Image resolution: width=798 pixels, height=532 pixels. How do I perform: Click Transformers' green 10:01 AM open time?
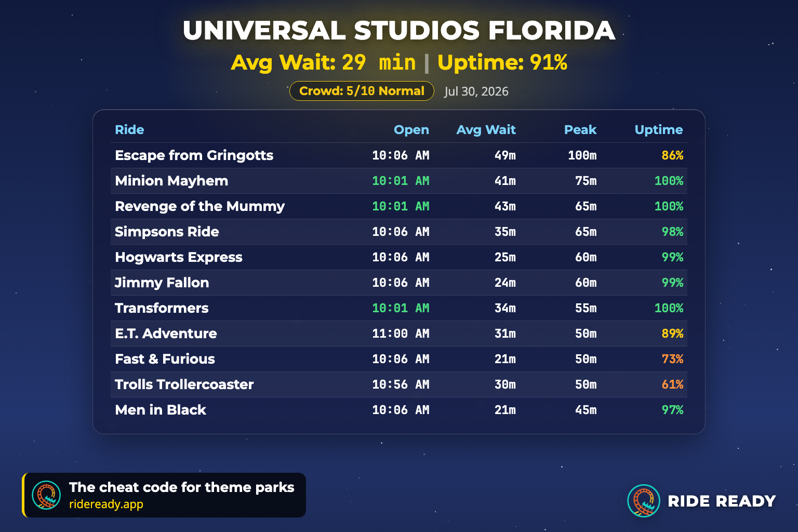(x=401, y=308)
